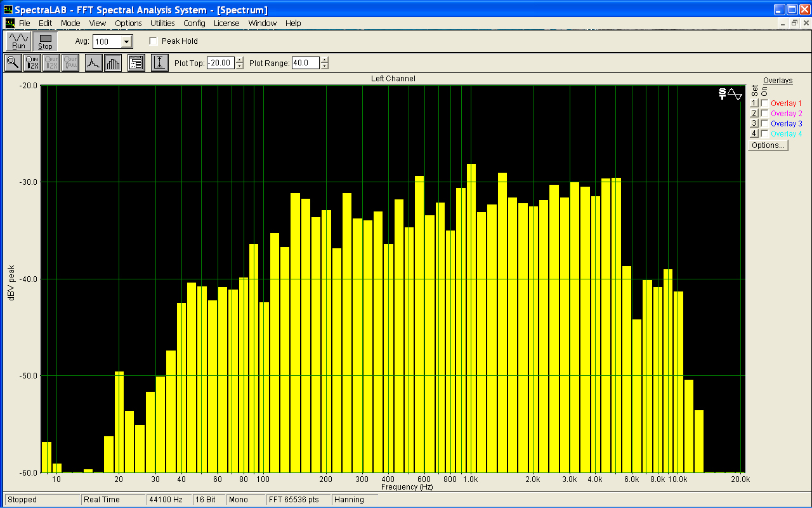Click the Frequency (Hz) axis label

coord(407,487)
